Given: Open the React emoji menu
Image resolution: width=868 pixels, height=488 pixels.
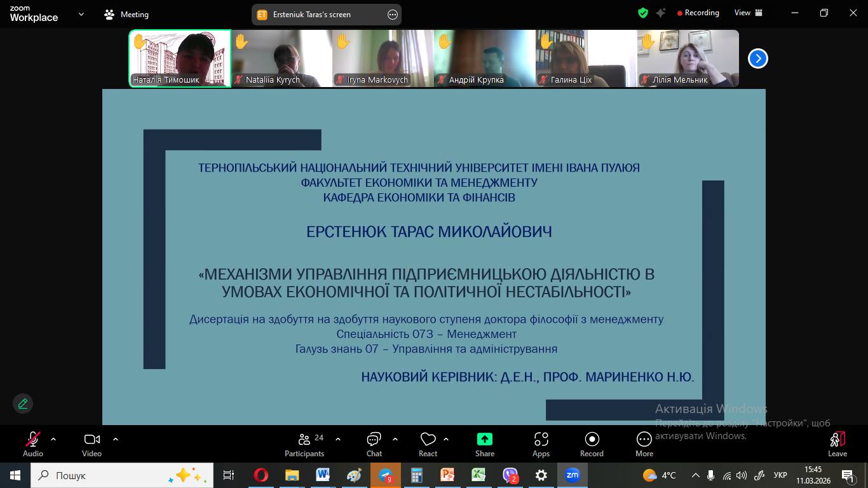Looking at the screenshot, I should point(428,444).
